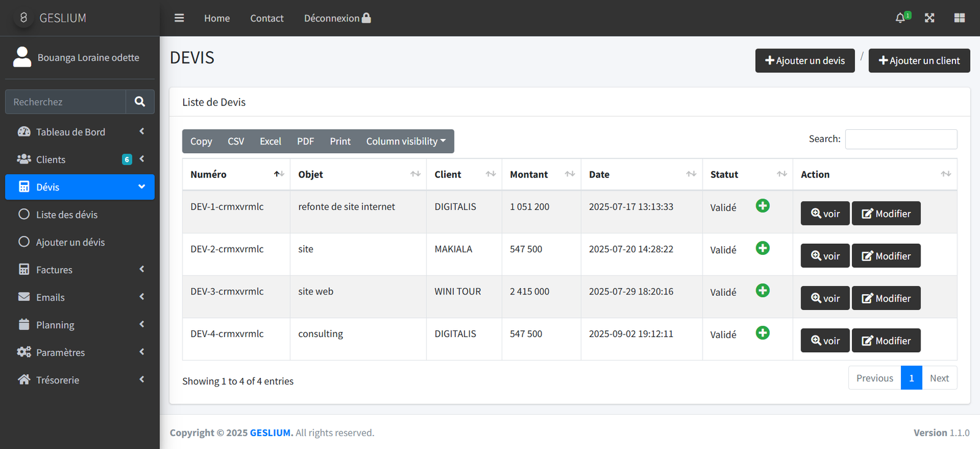Export the table using Excel button

[270, 141]
